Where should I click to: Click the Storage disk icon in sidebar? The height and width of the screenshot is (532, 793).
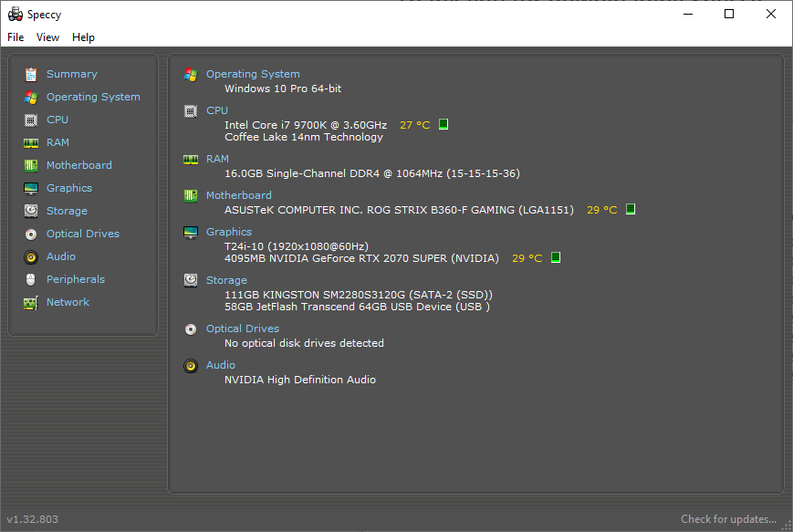[x=30, y=211]
